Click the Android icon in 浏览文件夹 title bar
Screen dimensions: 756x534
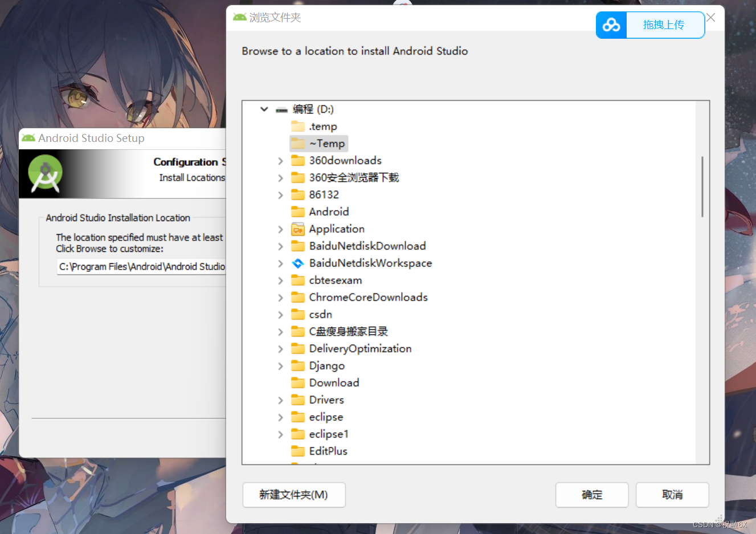pos(240,17)
